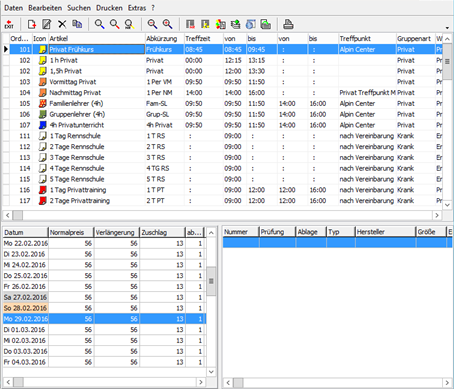Click the edit record pencil icon

47,24
